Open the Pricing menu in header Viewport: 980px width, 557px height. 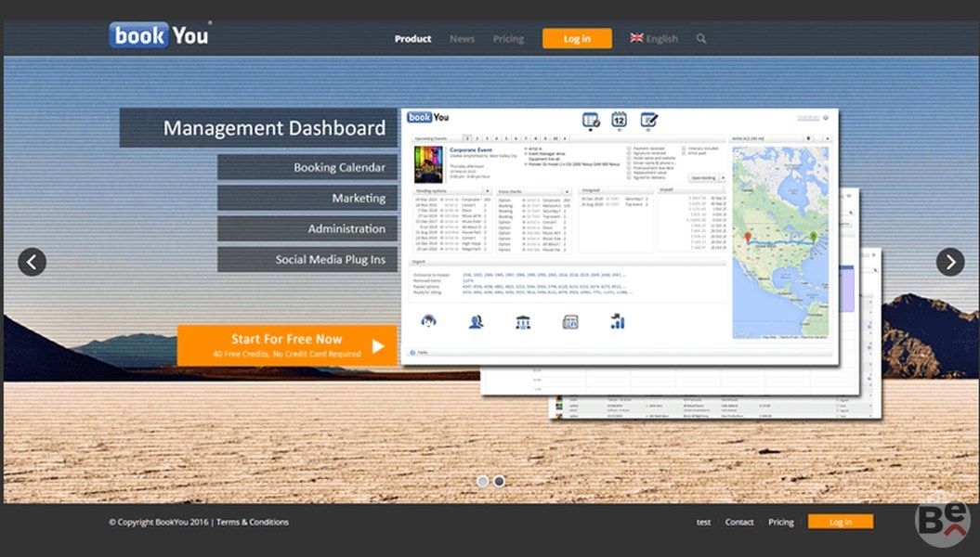pyautogui.click(x=508, y=39)
